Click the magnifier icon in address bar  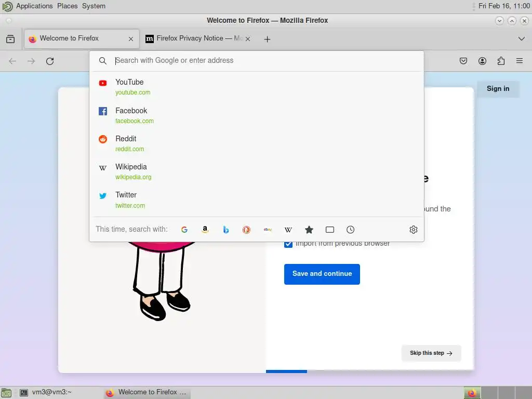point(103,61)
